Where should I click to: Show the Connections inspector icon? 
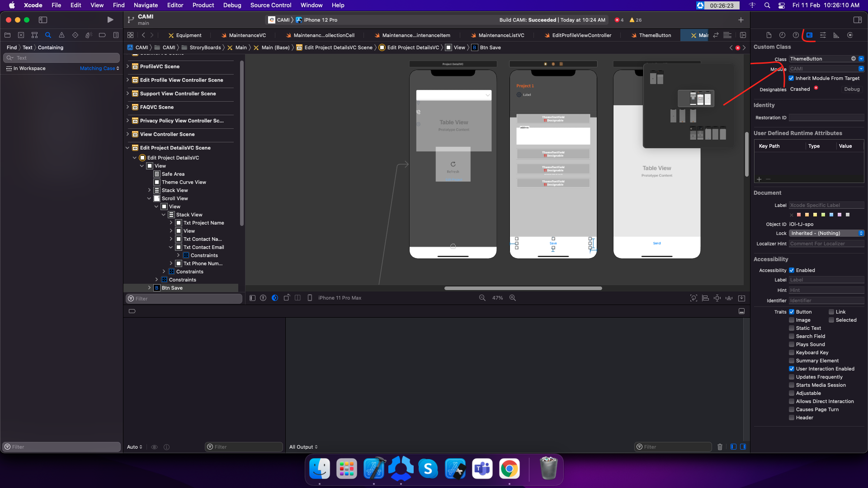tap(850, 35)
